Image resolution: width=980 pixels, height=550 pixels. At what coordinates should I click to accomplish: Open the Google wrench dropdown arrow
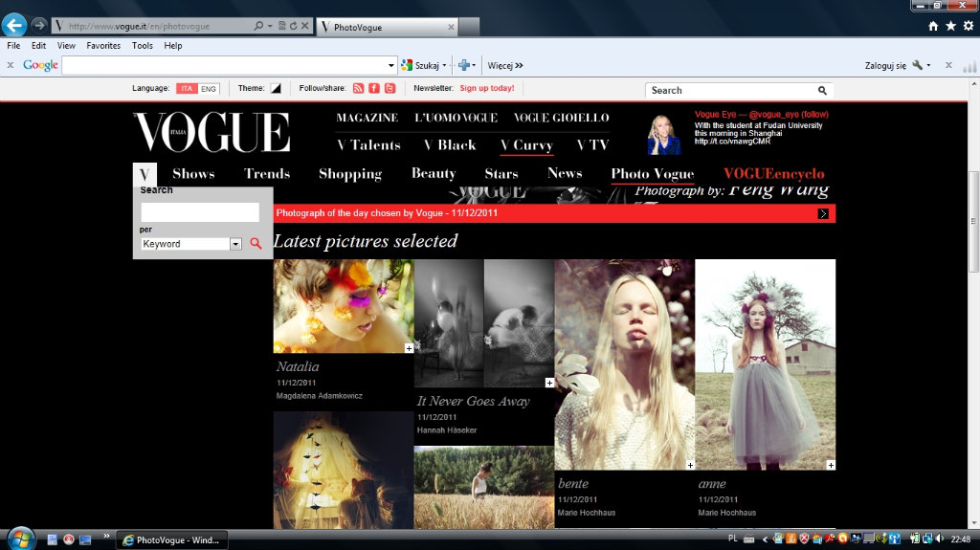(928, 66)
